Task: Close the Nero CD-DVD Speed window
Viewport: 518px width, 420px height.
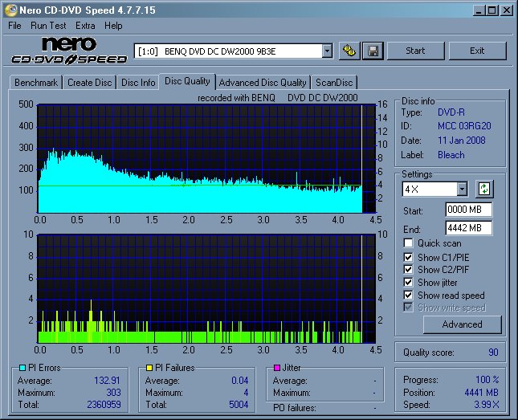Action: point(507,10)
